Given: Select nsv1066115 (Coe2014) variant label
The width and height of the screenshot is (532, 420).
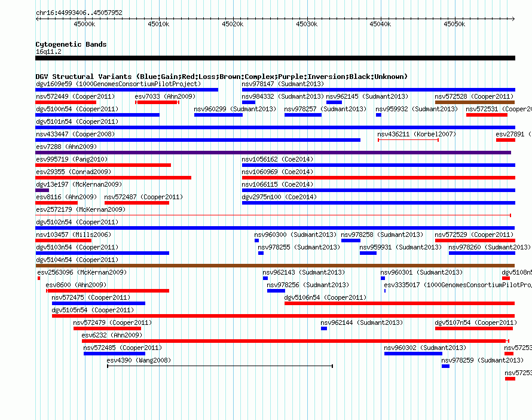Looking at the screenshot, I should click(277, 184).
